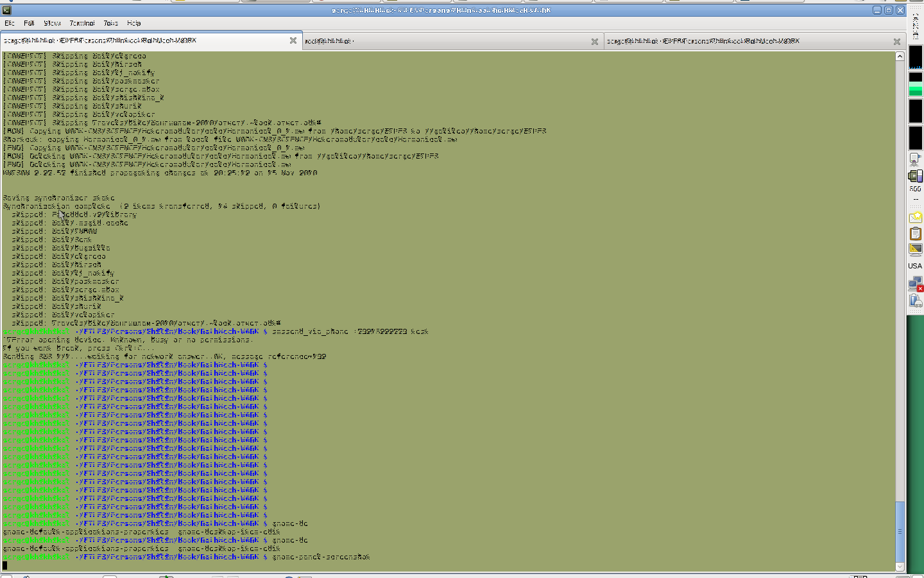Close the third terminal tab
The image size is (924, 578).
(897, 41)
